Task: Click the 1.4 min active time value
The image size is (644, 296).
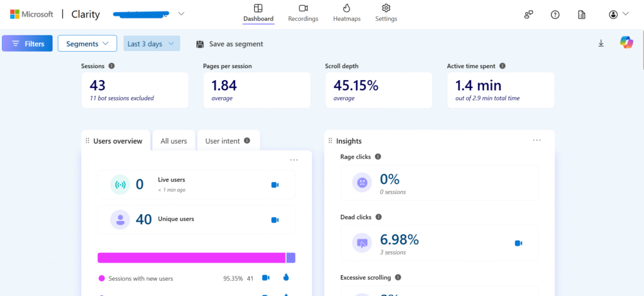Action: 478,85
